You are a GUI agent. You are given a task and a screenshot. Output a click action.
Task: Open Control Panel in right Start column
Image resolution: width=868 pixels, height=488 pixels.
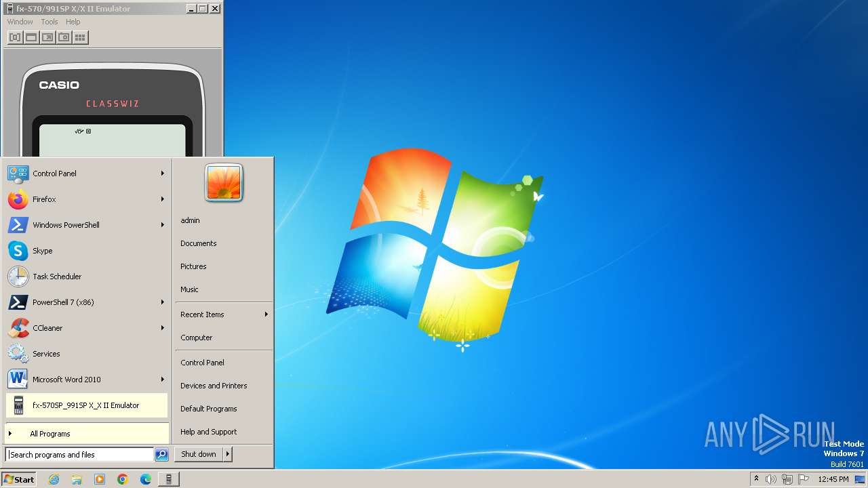[x=224, y=363]
